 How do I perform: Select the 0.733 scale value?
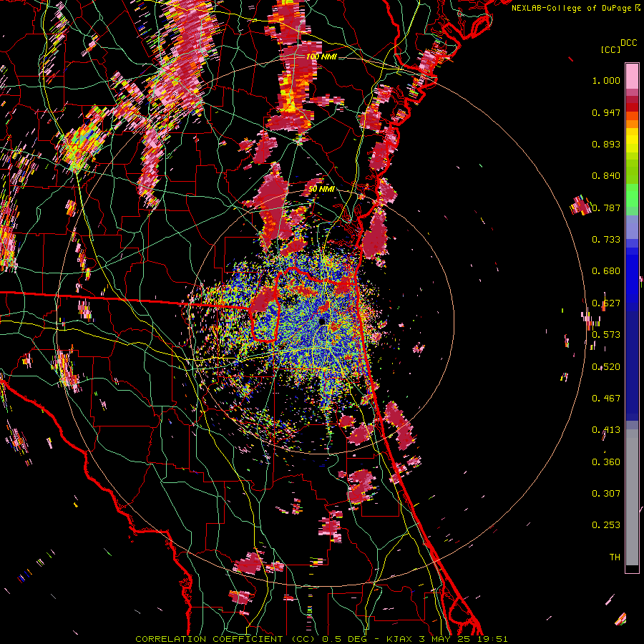click(x=606, y=240)
